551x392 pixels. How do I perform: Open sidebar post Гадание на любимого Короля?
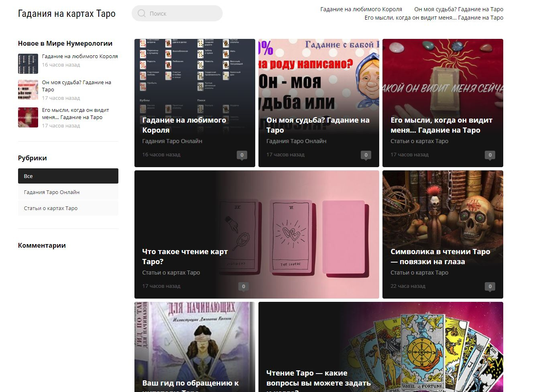click(x=80, y=57)
